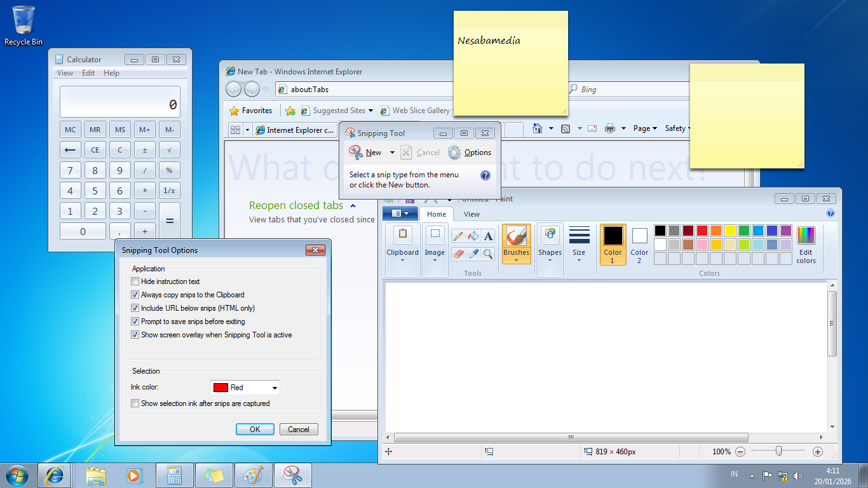868x488 pixels.
Task: Pick the red color swatch in Paint
Action: (x=702, y=231)
